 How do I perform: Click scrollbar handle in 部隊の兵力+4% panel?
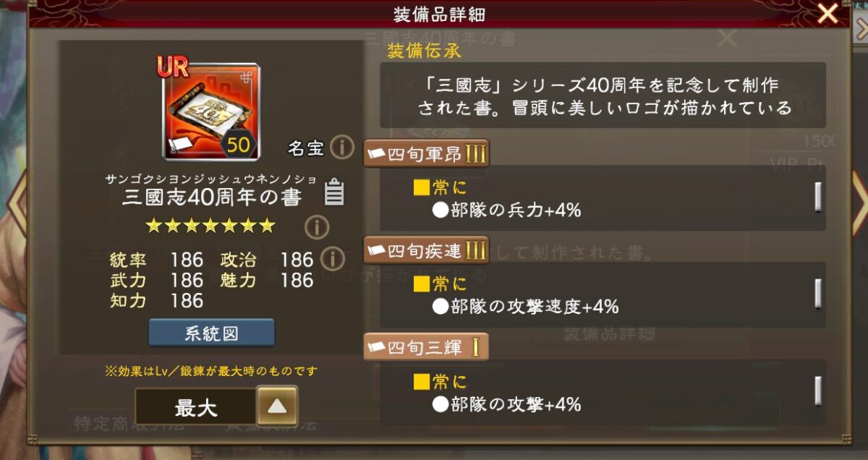pos(817,197)
